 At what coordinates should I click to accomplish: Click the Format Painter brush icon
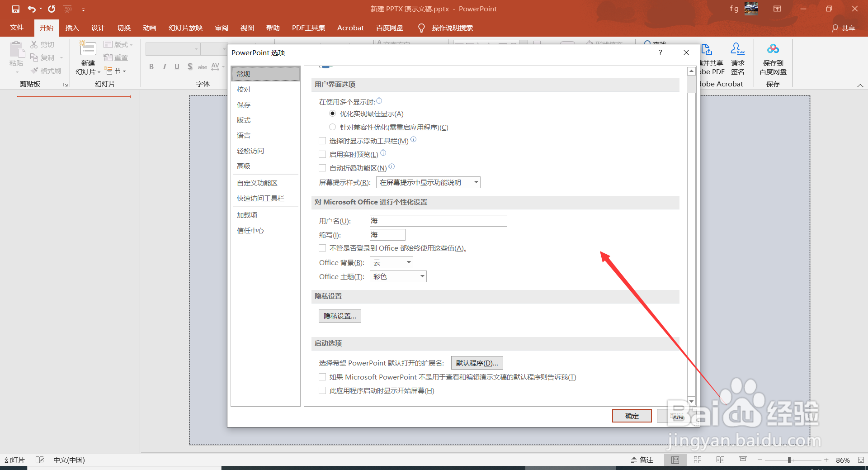pos(34,71)
